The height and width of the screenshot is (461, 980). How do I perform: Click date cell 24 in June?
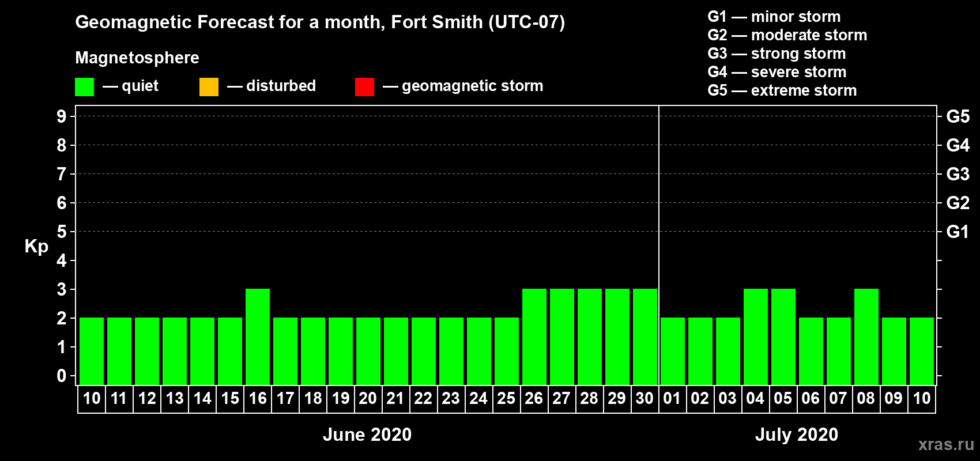point(479,399)
